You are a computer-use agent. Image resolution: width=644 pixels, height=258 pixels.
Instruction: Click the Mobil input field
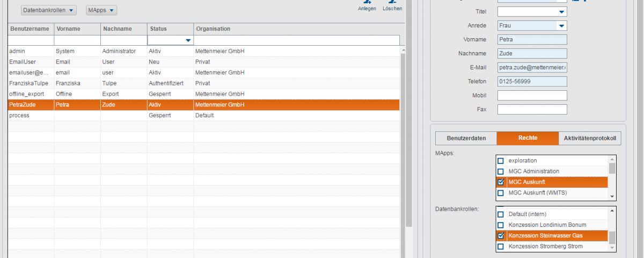(x=532, y=96)
